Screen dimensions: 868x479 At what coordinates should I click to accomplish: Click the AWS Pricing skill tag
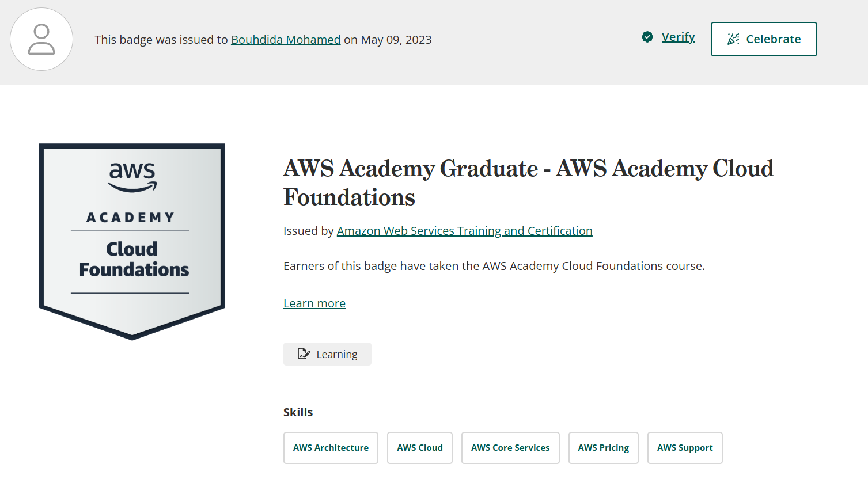[603, 448]
